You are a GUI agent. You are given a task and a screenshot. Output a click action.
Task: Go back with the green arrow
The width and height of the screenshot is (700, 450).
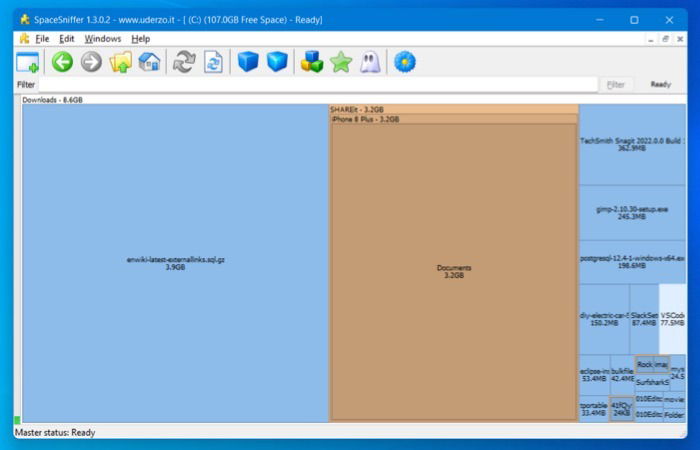62,62
